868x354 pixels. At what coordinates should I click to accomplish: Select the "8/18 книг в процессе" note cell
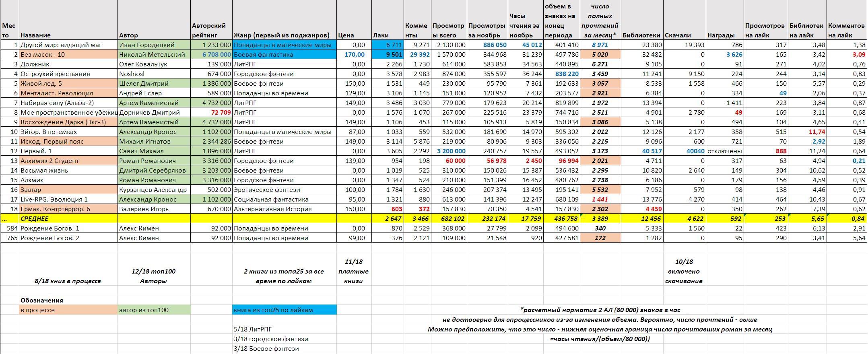coord(68,281)
